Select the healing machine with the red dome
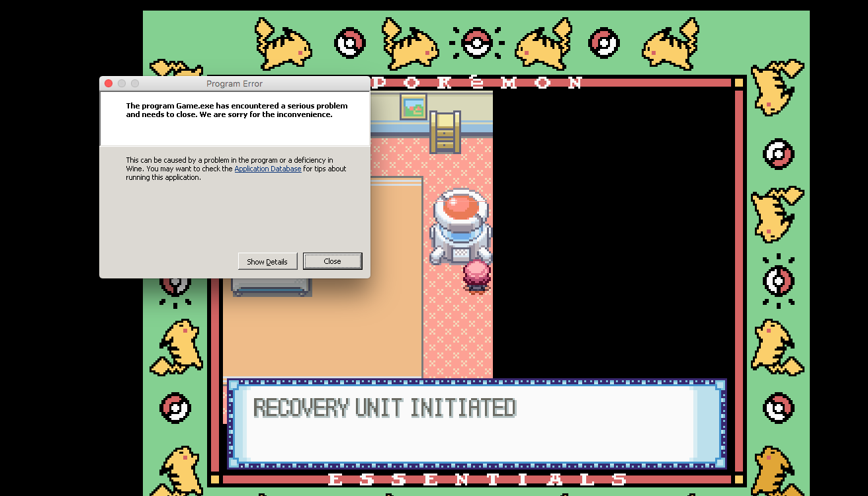The image size is (868, 496). [x=461, y=227]
